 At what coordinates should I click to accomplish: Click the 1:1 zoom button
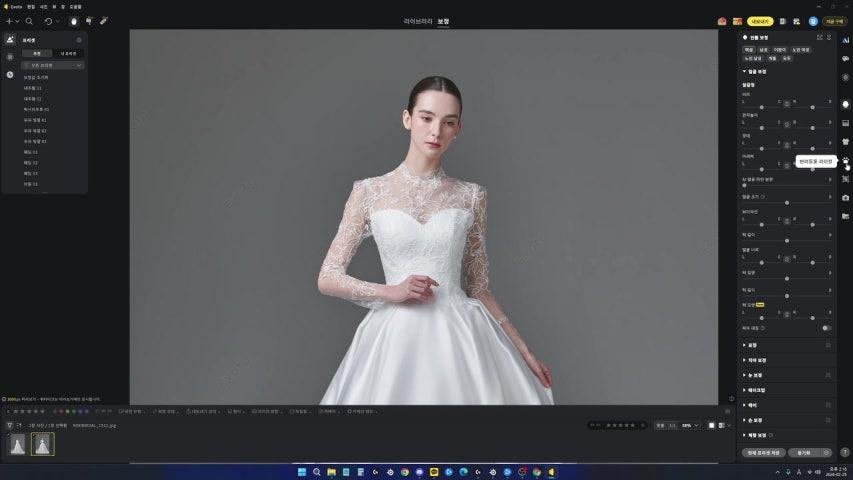[x=672, y=426]
